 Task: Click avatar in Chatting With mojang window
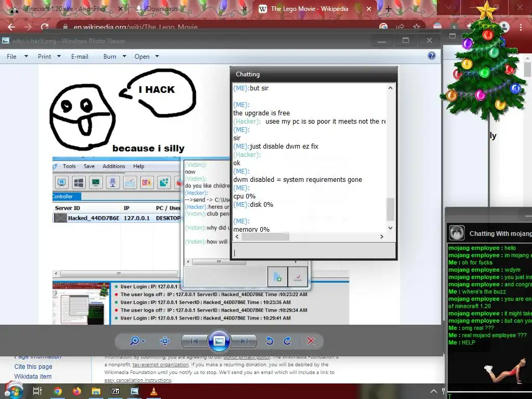pos(457,233)
